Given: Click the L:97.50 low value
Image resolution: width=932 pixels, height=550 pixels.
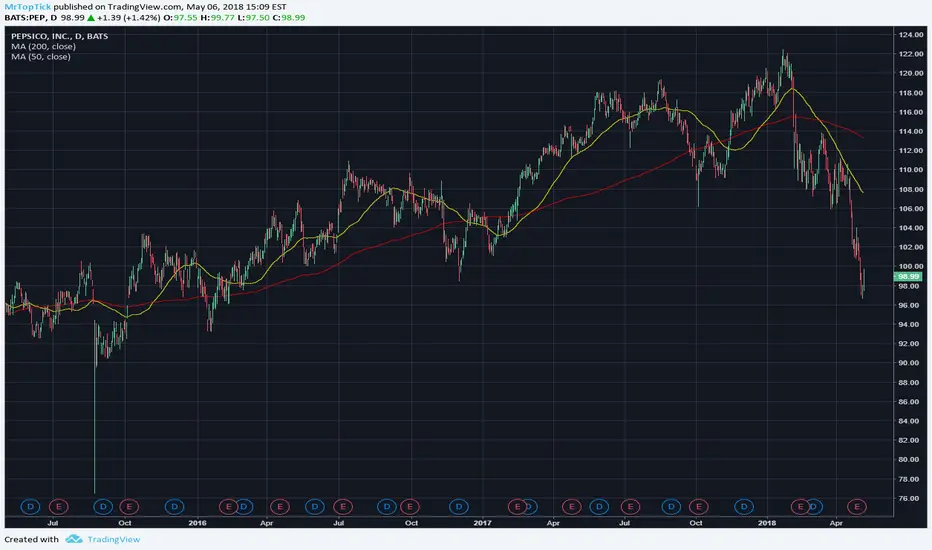Looking at the screenshot, I should tap(253, 18).
